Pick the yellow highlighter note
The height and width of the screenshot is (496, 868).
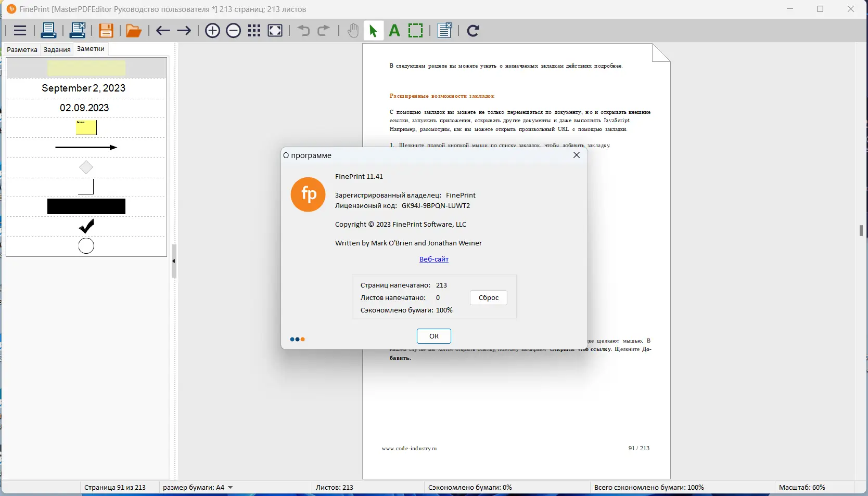tap(86, 68)
